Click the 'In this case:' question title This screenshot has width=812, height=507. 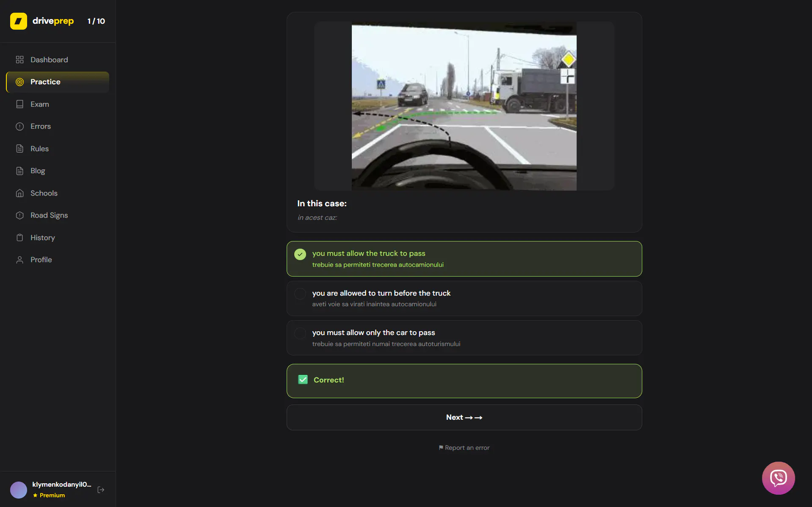pos(322,203)
